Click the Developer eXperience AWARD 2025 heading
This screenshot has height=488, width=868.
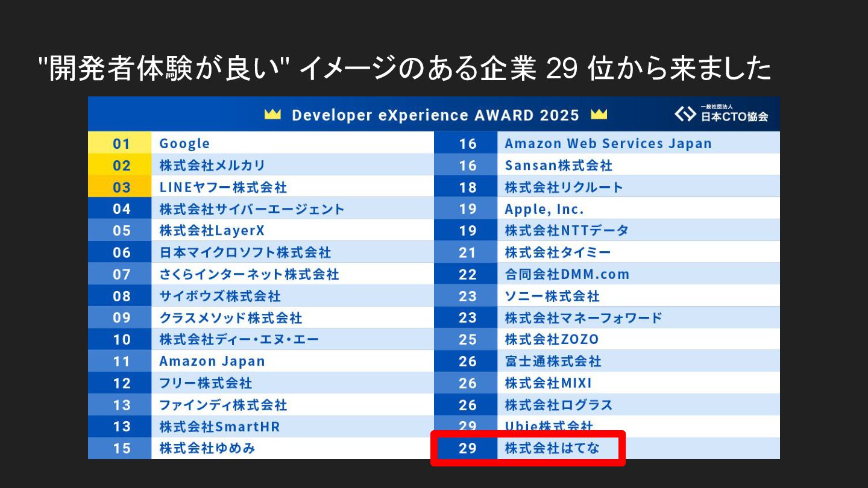435,115
